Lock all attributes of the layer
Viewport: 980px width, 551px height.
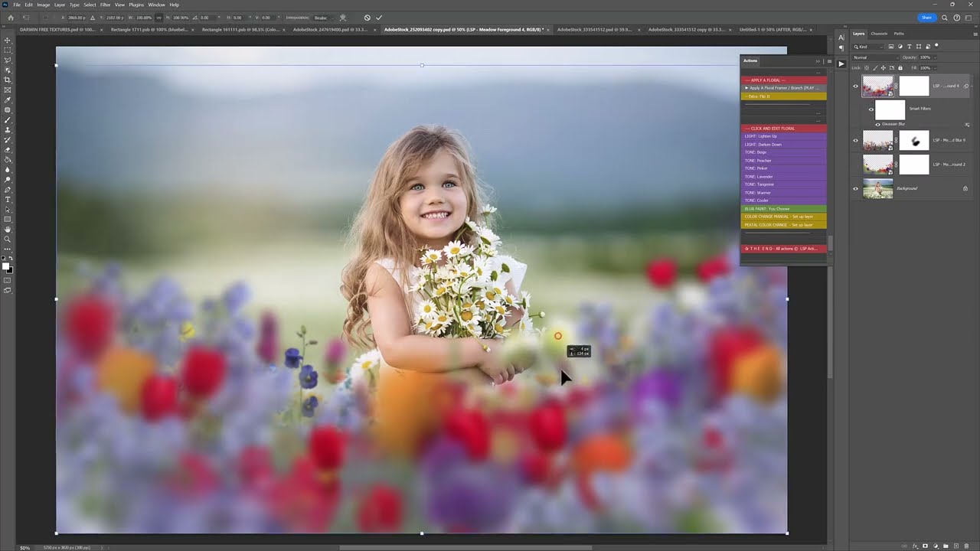(900, 68)
